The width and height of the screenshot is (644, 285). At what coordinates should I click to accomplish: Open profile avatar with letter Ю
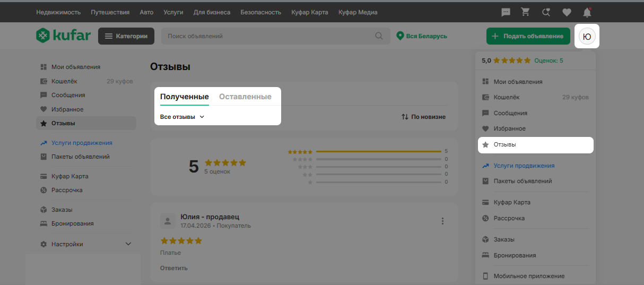pos(587,36)
